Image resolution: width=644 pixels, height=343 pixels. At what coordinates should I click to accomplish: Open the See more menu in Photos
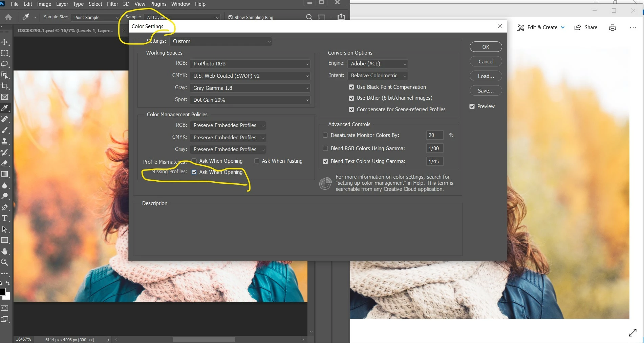[x=633, y=27]
